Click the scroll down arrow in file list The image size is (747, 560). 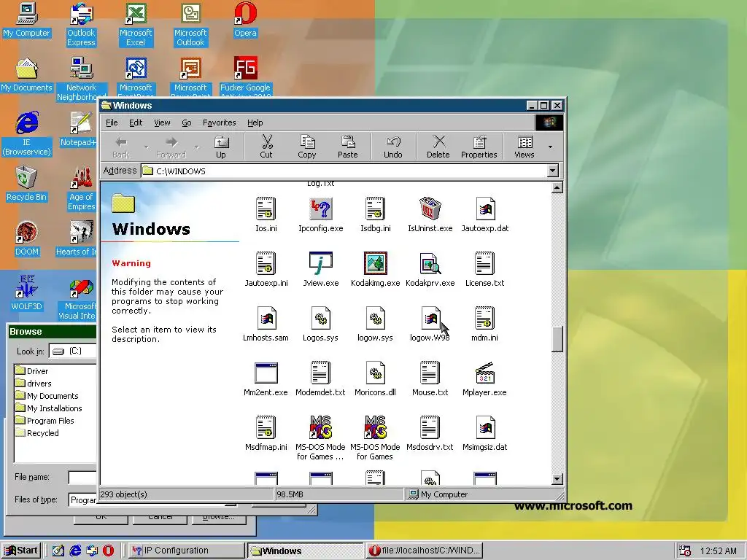tap(557, 479)
